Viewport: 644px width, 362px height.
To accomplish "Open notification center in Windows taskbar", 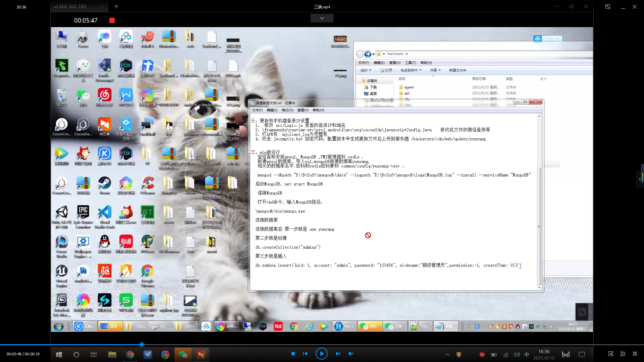I will (x=582, y=355).
